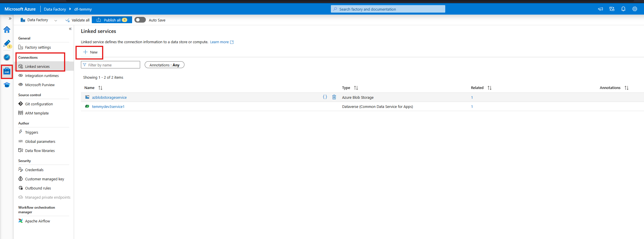Toggle the Auto Save switch
The width and height of the screenshot is (644, 239).
pyautogui.click(x=140, y=20)
